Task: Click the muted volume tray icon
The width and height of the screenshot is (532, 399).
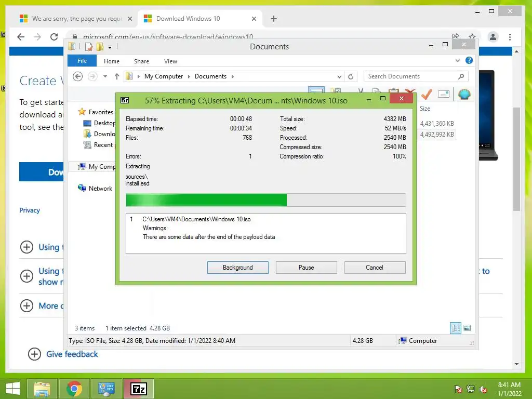Action: (483, 389)
